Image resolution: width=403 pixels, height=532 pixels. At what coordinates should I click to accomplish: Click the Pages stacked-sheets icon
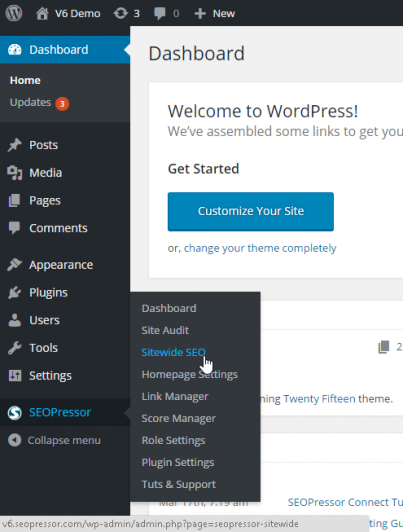14,201
